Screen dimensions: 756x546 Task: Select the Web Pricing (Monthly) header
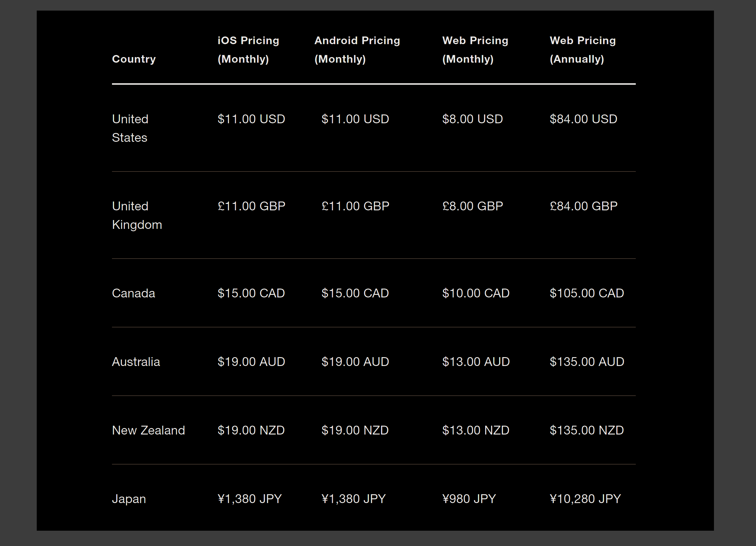[475, 50]
